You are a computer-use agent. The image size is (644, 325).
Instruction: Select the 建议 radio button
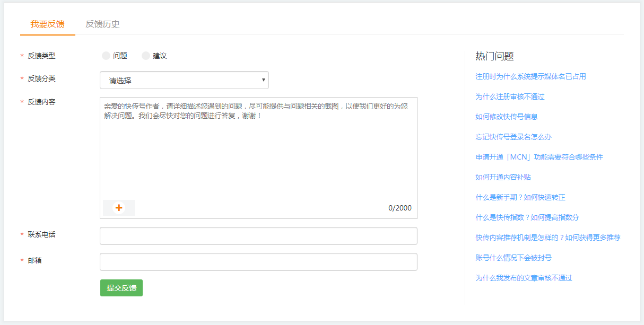[146, 56]
